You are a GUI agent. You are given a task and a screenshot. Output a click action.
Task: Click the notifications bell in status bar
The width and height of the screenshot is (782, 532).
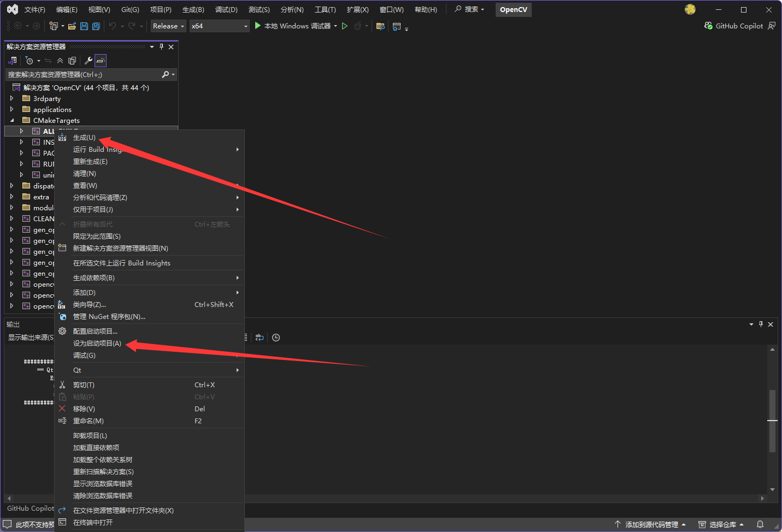pos(760,524)
